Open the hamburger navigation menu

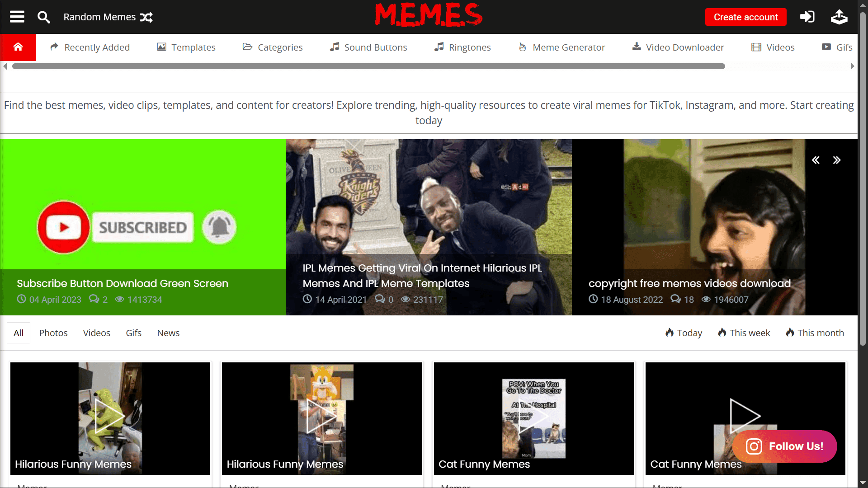[16, 17]
